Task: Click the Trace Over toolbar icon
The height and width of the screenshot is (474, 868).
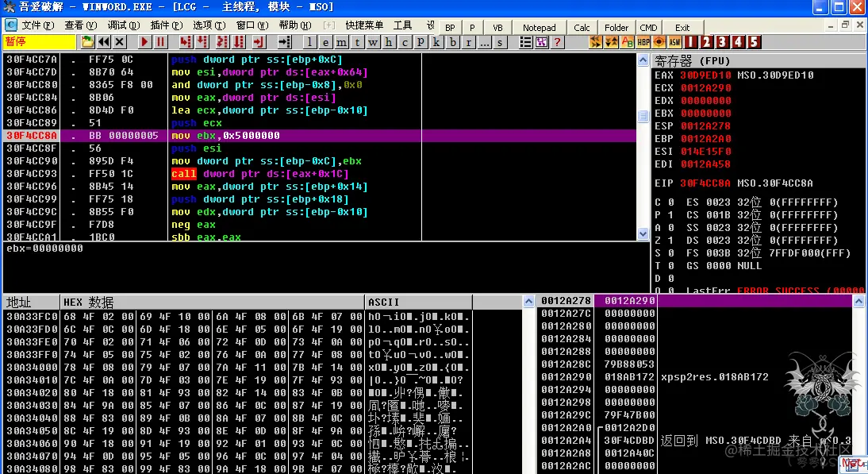Action: [239, 42]
